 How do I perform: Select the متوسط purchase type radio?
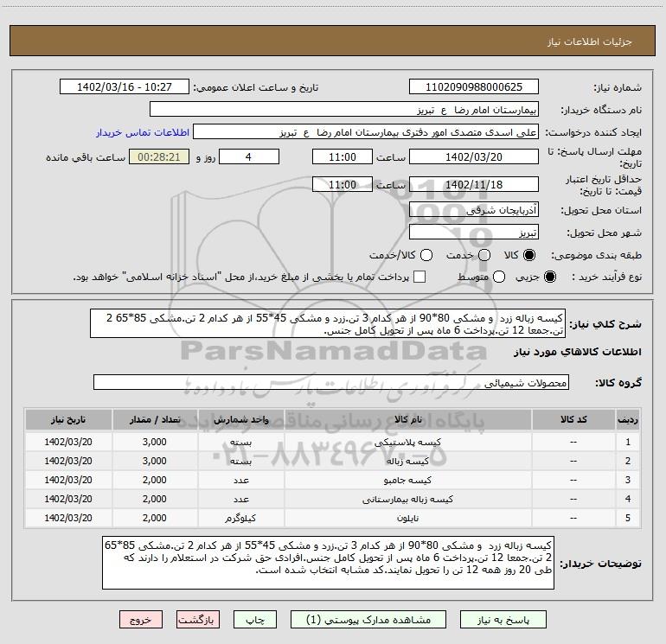[499, 277]
